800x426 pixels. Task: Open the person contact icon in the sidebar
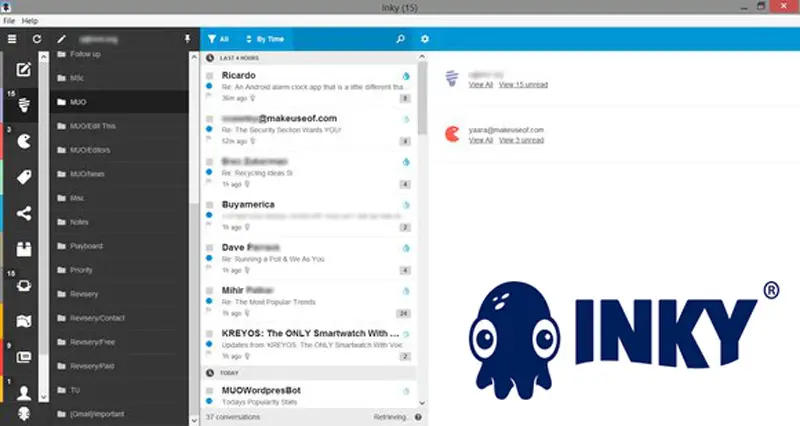[23, 393]
